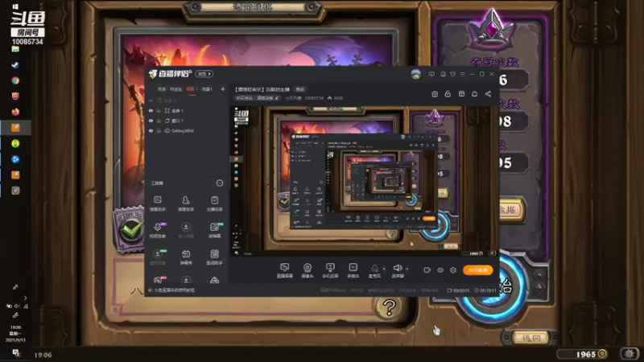
Task: Open the mode switch pill beside the logo
Action: (x=204, y=74)
